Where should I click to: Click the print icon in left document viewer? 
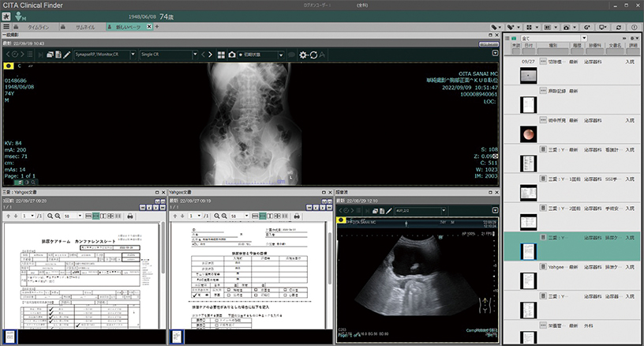click(x=130, y=216)
